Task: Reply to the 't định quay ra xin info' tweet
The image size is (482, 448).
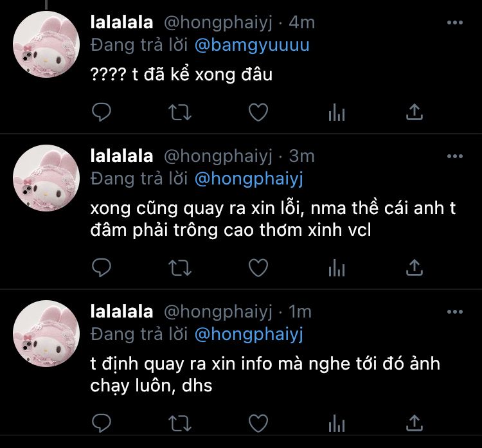Action: point(102,423)
